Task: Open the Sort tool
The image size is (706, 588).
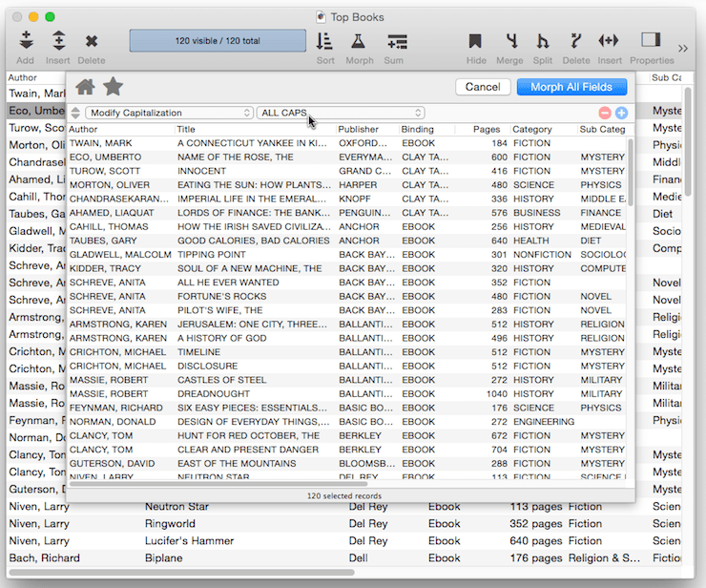Action: point(324,41)
